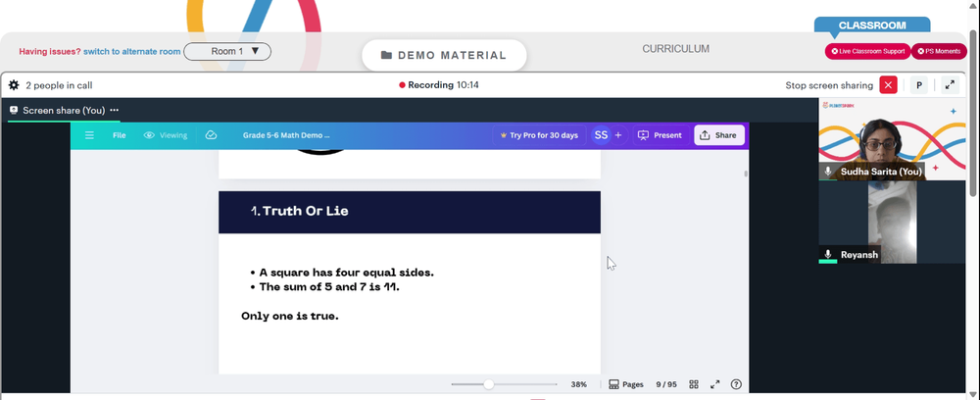Click the switch to alternate room link
980x400 pixels.
132,51
